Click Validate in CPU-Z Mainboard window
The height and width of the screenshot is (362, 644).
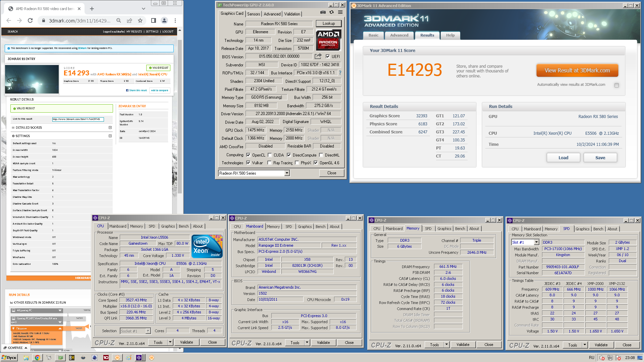[323, 343]
